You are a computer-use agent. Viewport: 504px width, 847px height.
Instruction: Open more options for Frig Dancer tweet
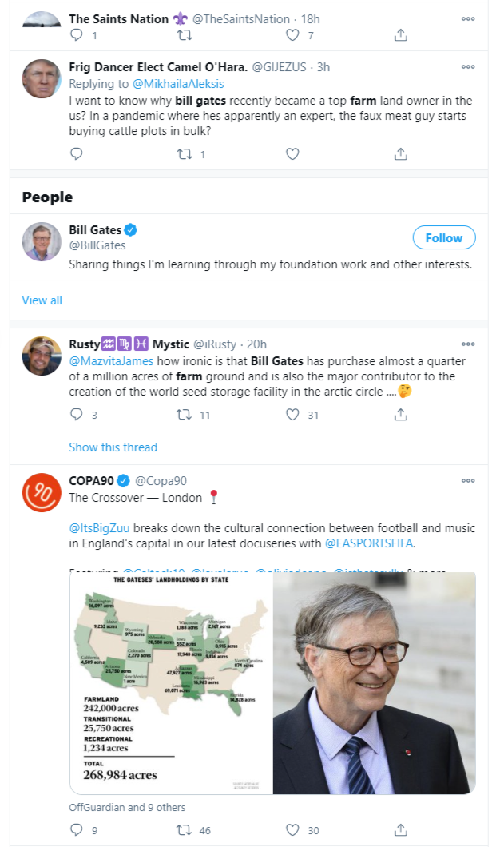point(468,66)
